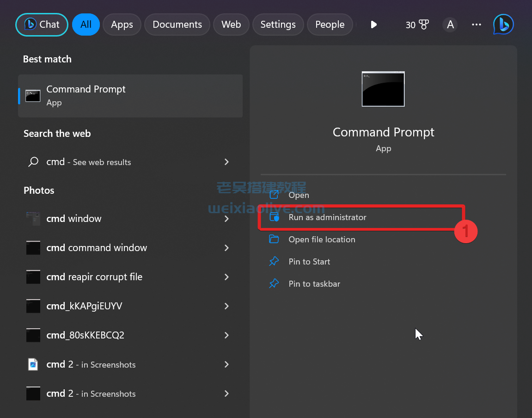Switch to the Documents filter tab
Screen dimensions: 532x418
(x=177, y=24)
